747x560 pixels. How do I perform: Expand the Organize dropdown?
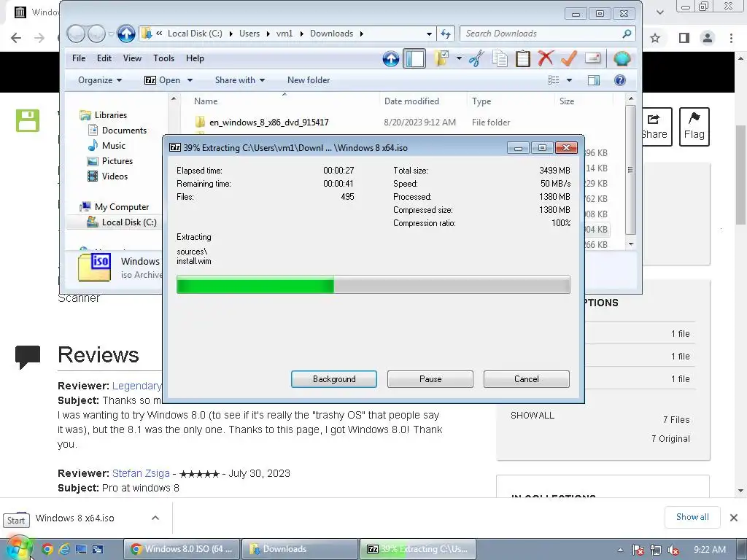pyautogui.click(x=100, y=80)
